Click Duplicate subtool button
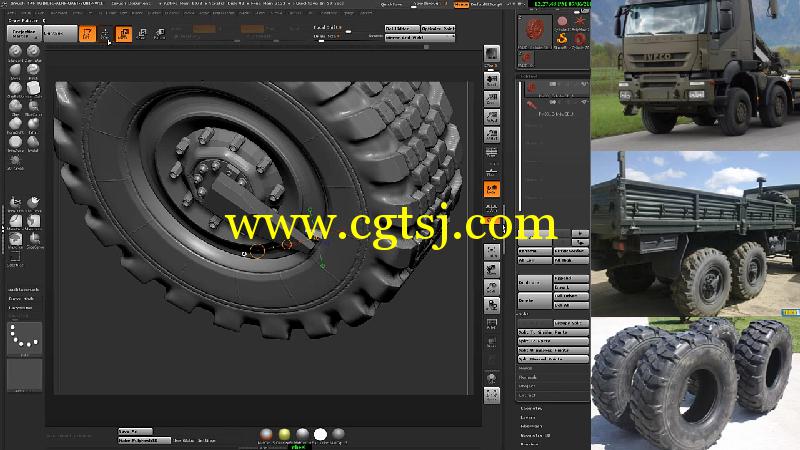Viewport: 800px width, 450px height. pos(535,282)
